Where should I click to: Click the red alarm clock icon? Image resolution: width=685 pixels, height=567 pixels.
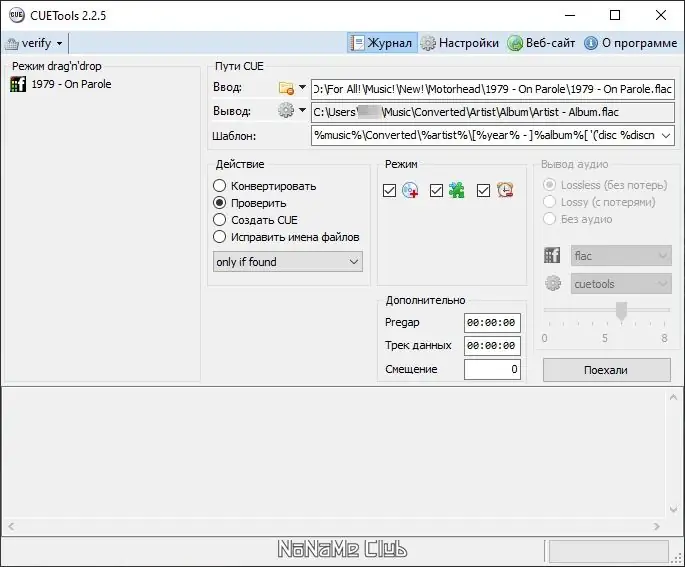505,190
